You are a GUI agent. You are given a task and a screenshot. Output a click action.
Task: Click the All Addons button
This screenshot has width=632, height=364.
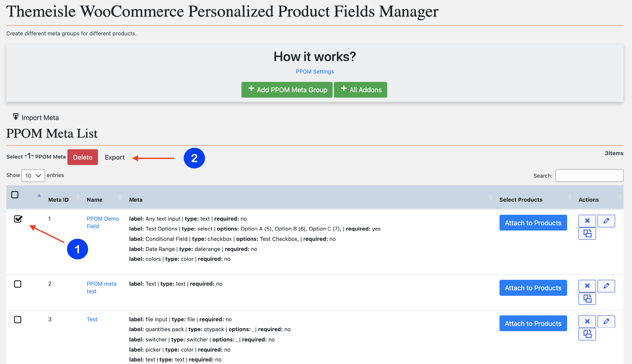click(360, 90)
